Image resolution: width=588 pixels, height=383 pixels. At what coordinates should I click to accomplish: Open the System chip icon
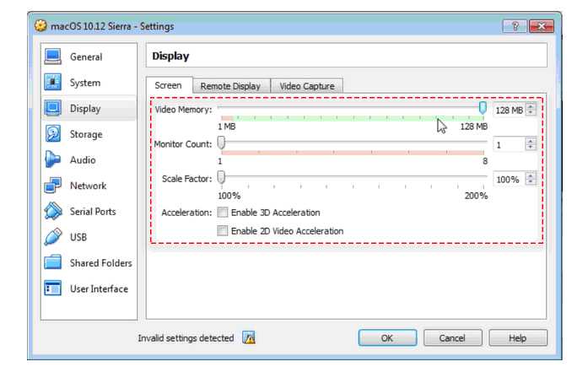(x=52, y=83)
